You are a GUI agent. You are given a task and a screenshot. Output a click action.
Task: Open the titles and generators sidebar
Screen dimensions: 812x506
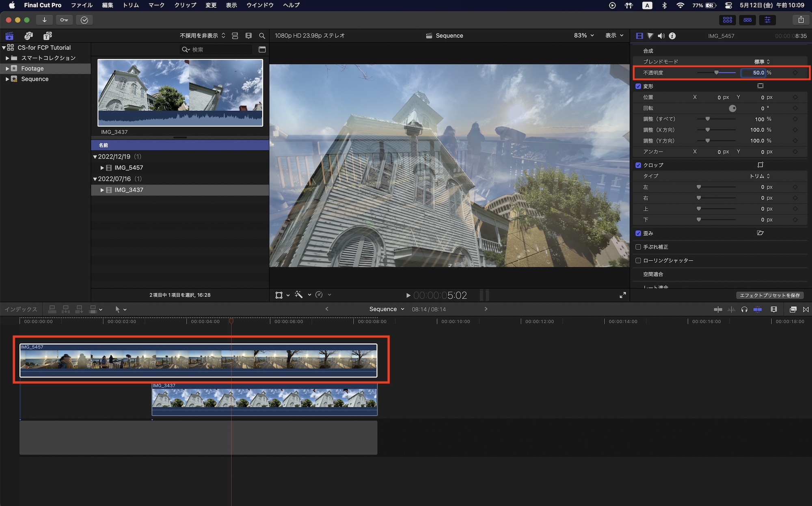tap(48, 36)
